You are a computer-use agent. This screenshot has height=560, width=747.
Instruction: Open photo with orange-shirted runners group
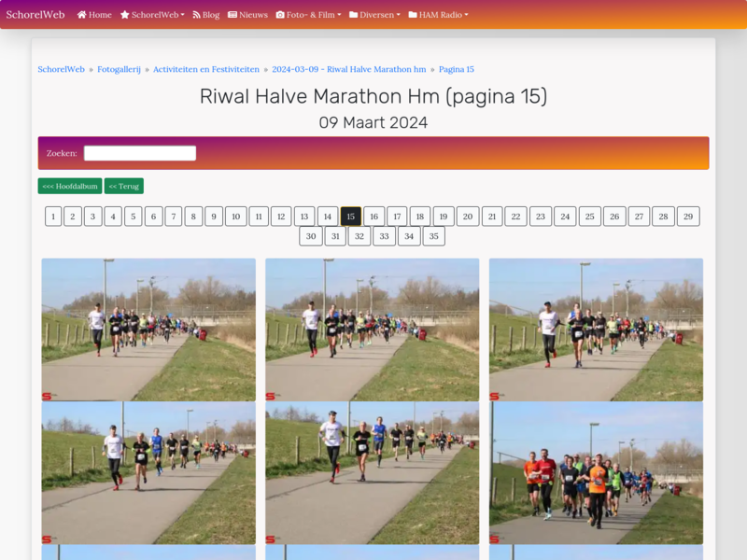(596, 473)
